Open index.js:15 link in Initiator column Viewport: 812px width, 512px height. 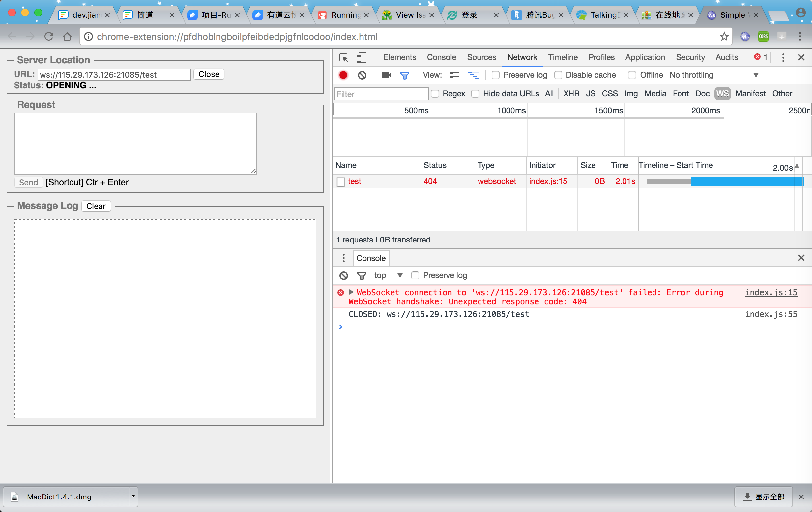pos(548,181)
